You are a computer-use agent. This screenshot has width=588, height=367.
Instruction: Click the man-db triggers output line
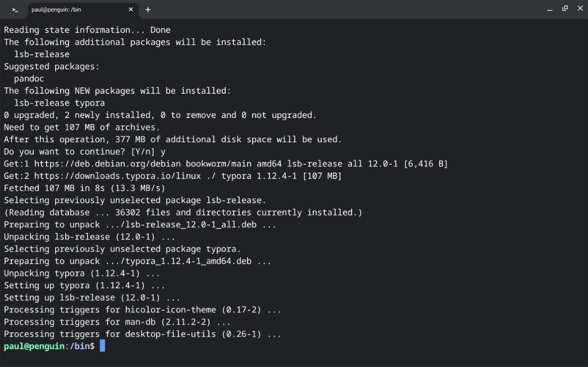pyautogui.click(x=117, y=322)
